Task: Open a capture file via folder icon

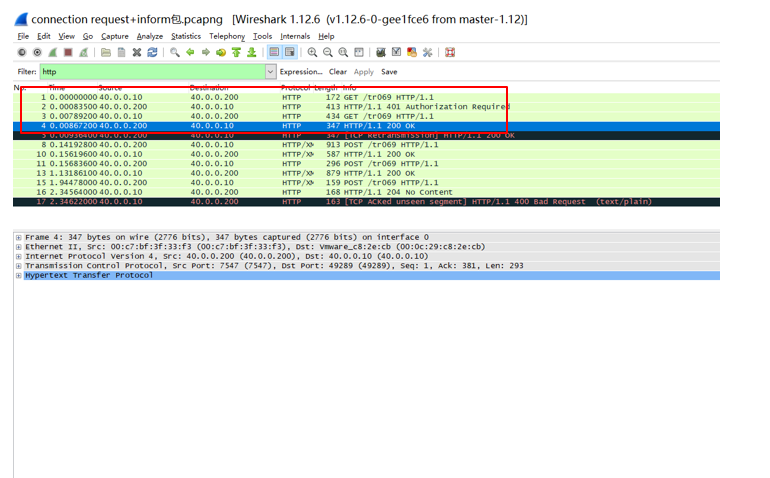Action: [x=106, y=52]
